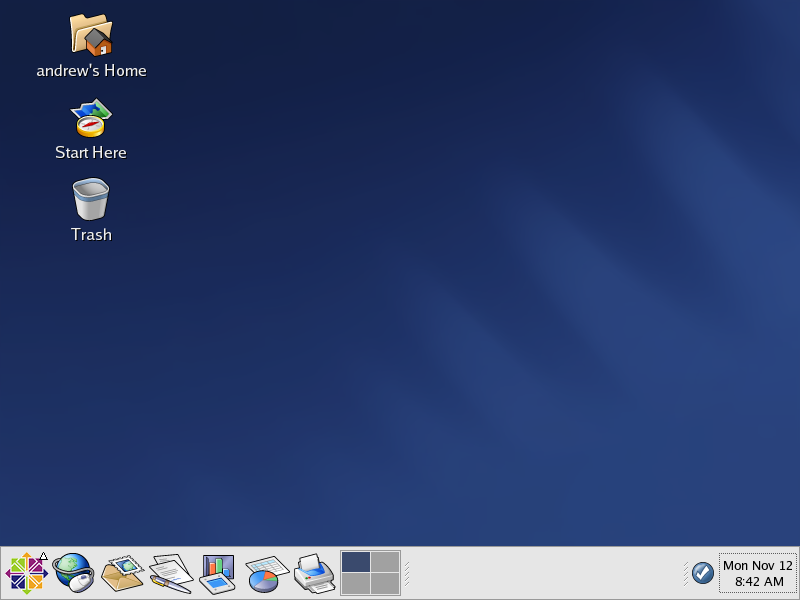Select the Trash bin icon
This screenshot has height=600, width=800.
pos(91,199)
